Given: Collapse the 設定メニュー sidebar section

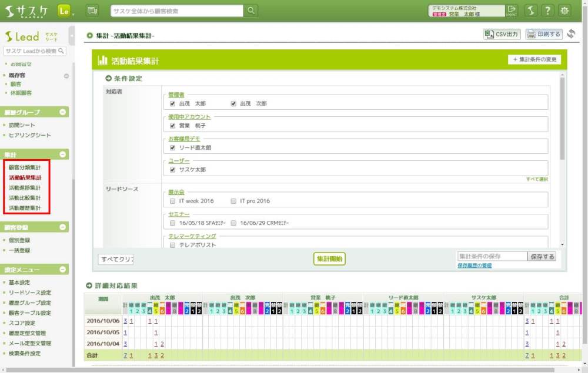Looking at the screenshot, I should tap(64, 270).
